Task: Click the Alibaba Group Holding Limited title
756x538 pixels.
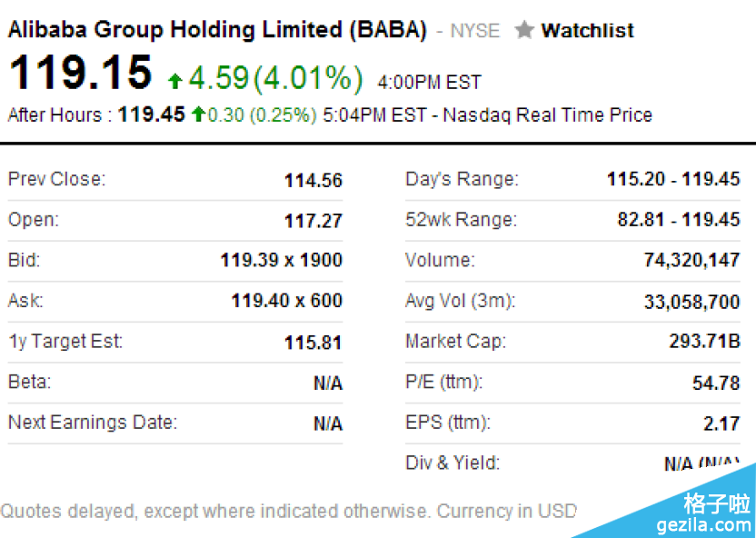Action: click(x=217, y=29)
